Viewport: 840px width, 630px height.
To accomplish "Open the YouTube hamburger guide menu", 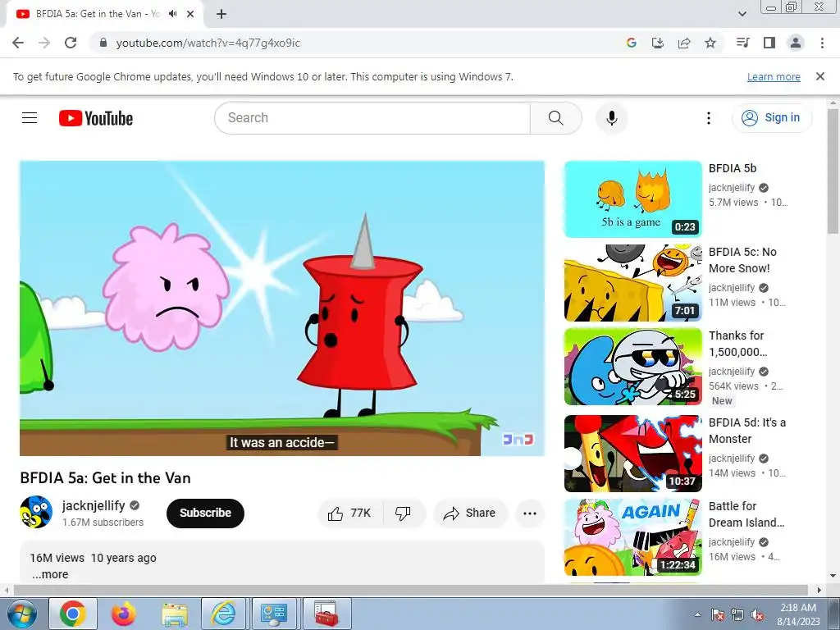I will 30,118.
